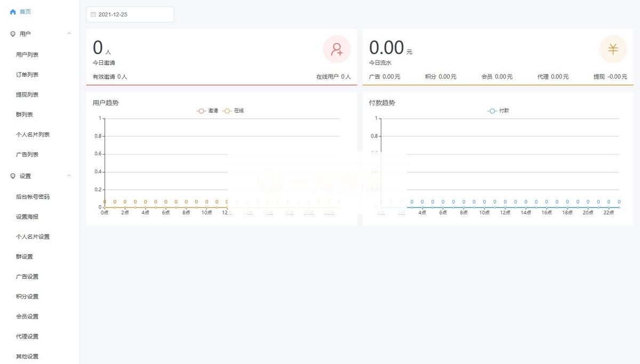Select 群列表 menu item

click(25, 115)
